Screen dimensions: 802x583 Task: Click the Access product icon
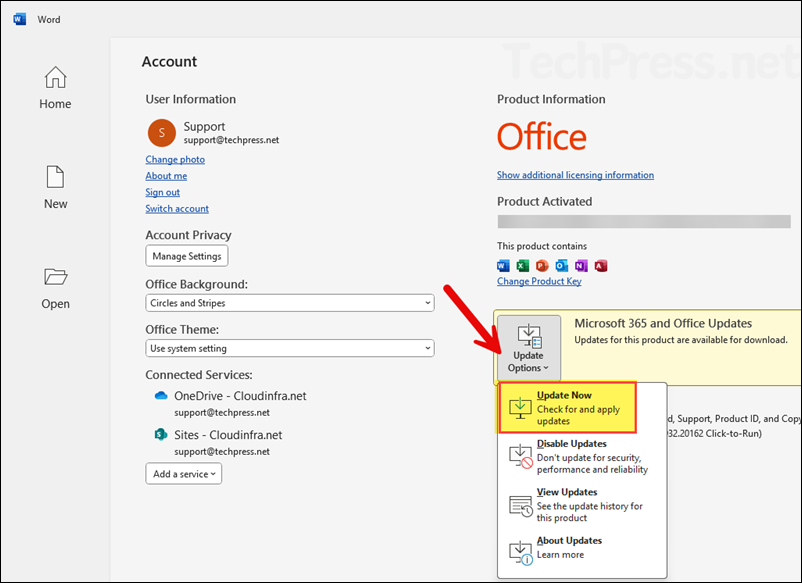601,265
